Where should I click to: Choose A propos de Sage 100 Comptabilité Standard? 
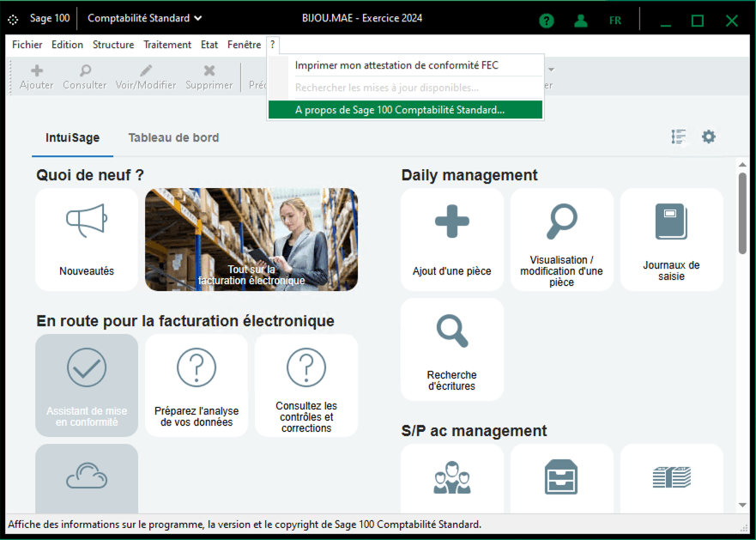click(406, 110)
